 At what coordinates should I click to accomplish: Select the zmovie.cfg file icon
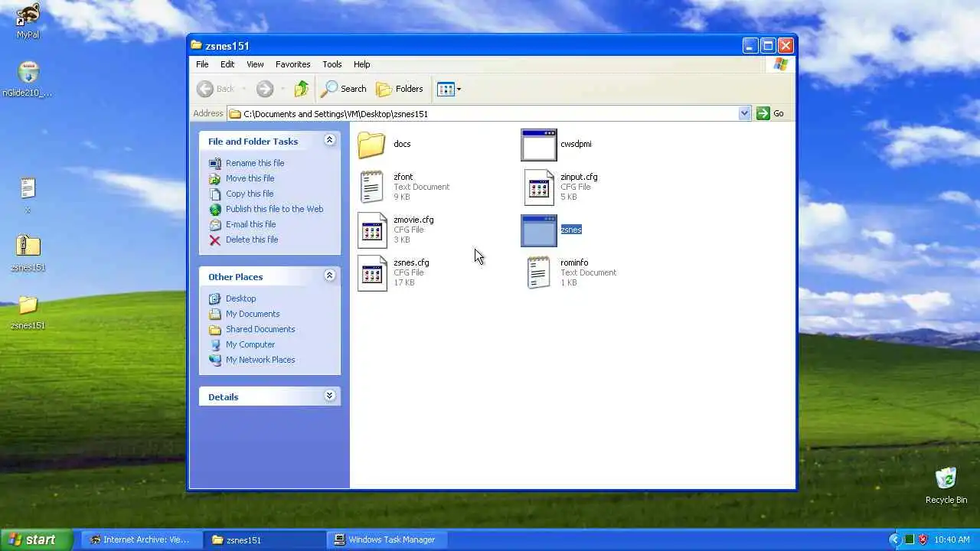pos(372,230)
